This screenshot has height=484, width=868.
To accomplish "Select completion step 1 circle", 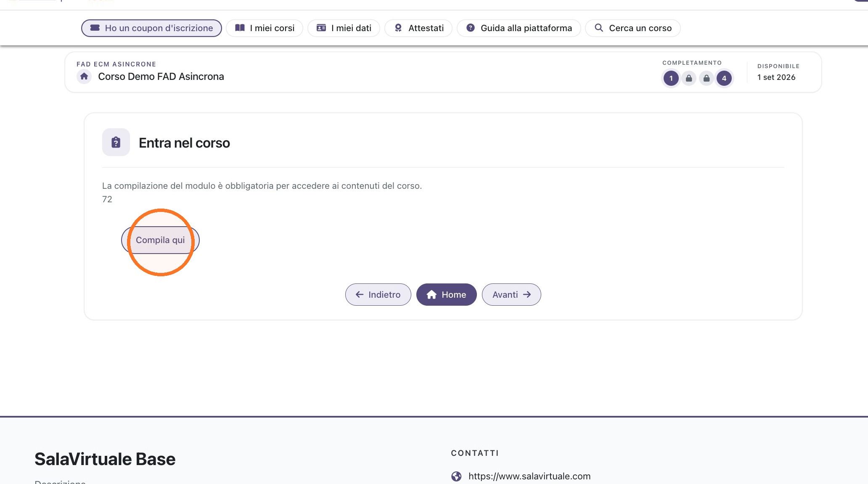I will 671,78.
